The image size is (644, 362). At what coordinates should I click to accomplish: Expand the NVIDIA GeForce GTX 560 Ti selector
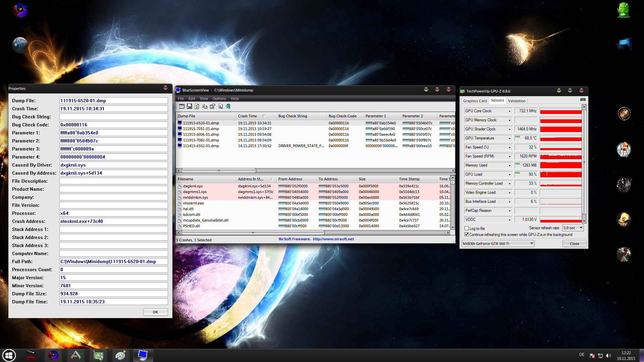tap(532, 244)
